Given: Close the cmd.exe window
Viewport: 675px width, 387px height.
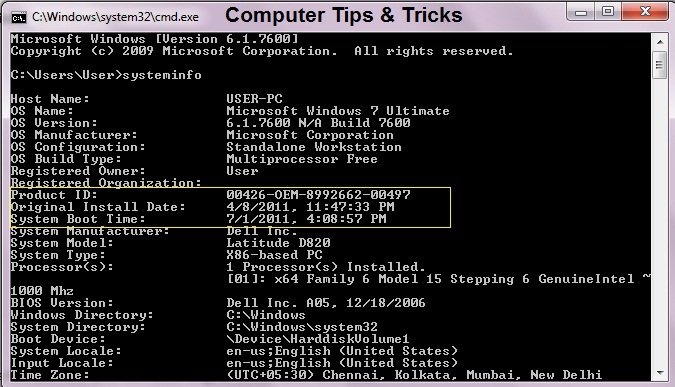Looking at the screenshot, I should tap(645, 12).
